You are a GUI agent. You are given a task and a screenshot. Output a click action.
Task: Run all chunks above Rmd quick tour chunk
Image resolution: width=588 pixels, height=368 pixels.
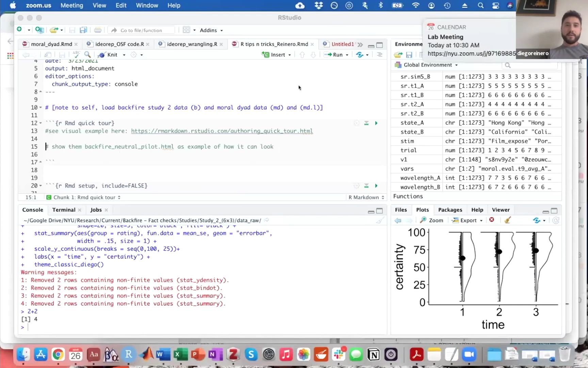tap(366, 123)
